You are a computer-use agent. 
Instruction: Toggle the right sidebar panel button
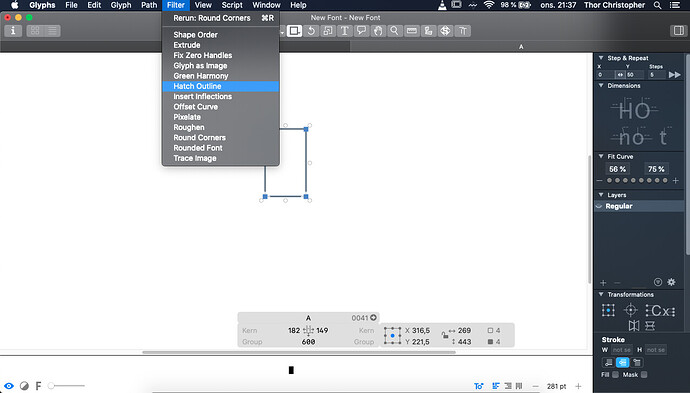click(679, 31)
